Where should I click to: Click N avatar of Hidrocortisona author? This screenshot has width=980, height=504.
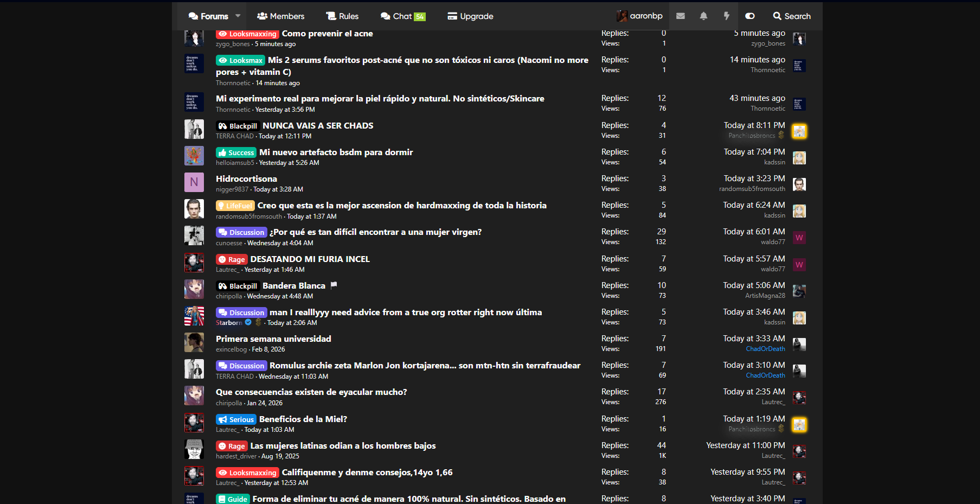click(194, 182)
